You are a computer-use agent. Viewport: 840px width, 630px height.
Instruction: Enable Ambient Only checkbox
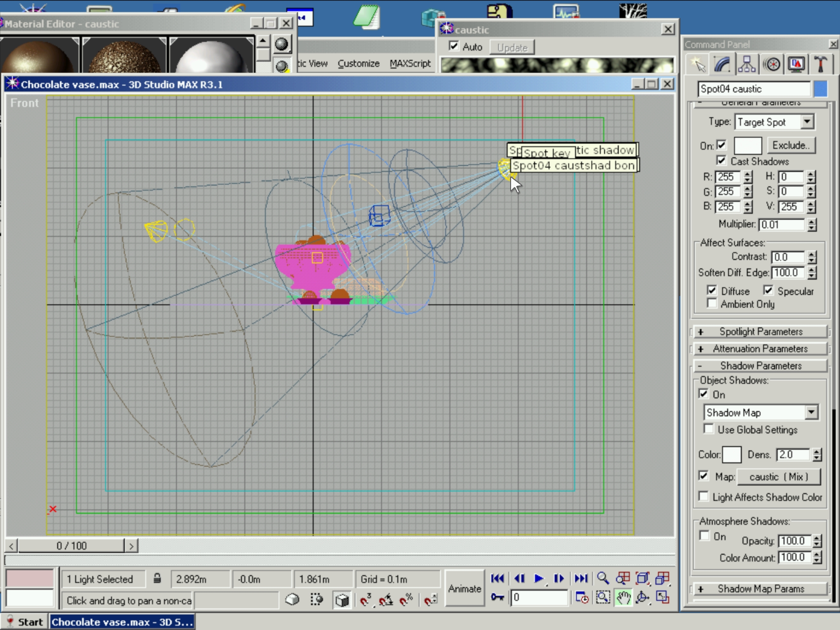(712, 304)
